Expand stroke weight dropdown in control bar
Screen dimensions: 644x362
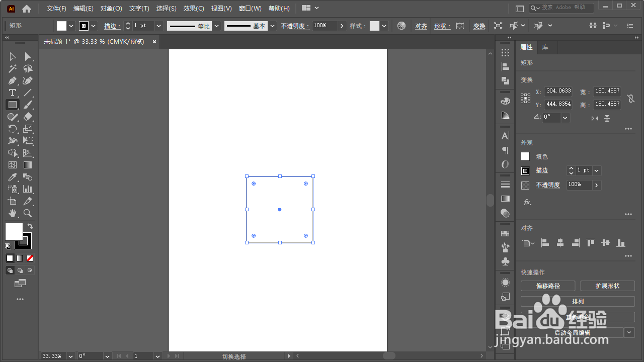(159, 26)
